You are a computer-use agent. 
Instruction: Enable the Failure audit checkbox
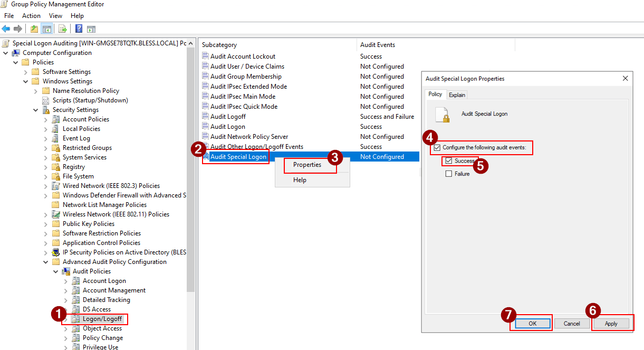[449, 174]
